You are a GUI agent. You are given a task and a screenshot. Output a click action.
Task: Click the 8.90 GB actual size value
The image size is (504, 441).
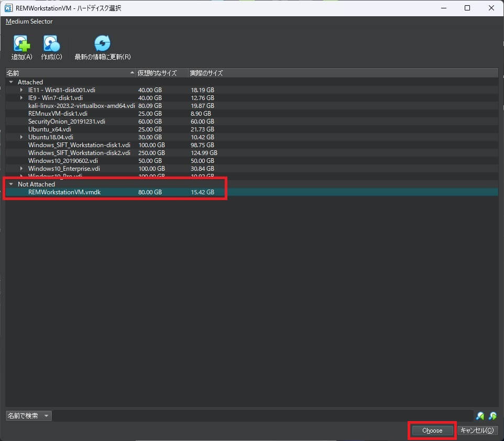201,114
